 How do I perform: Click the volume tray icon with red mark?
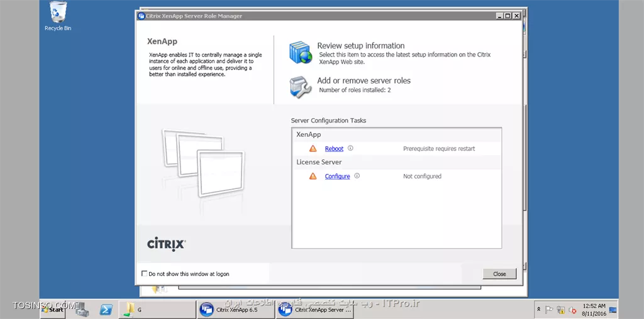pos(572,310)
